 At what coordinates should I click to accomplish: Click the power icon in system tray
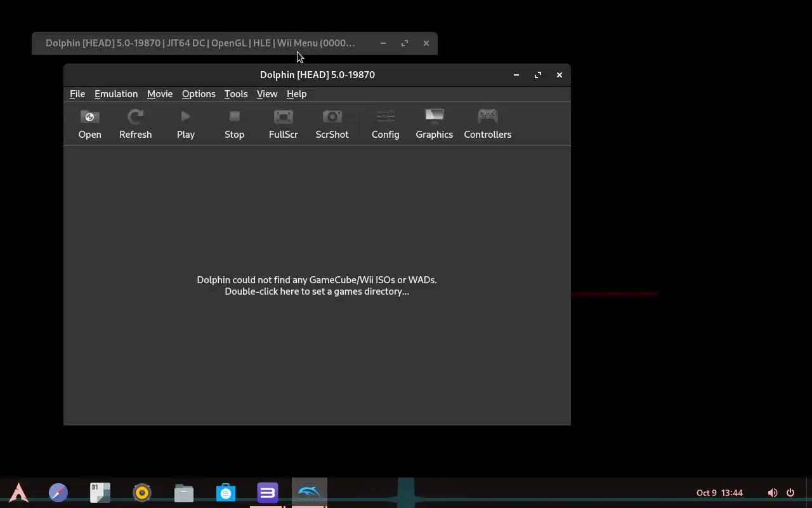click(790, 493)
